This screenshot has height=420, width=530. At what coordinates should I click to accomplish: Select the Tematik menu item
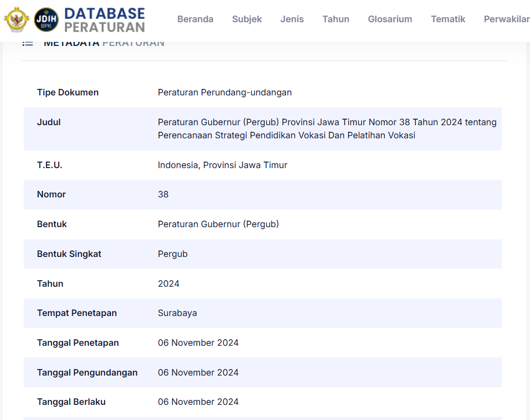(x=448, y=19)
